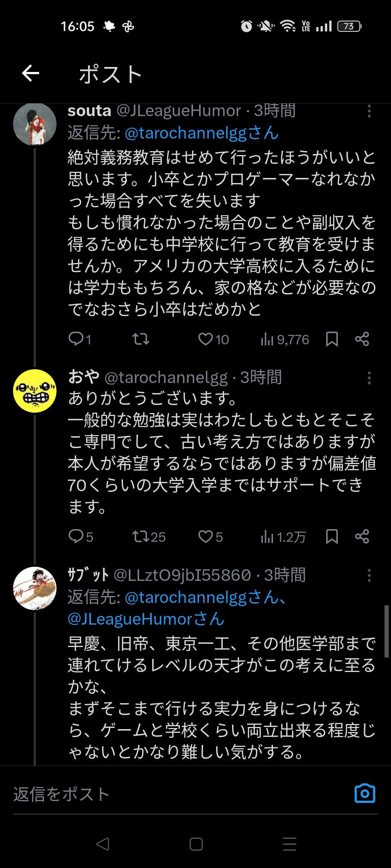The image size is (391, 868).
Task: Open three-dot menu on souta's post
Action: (369, 111)
